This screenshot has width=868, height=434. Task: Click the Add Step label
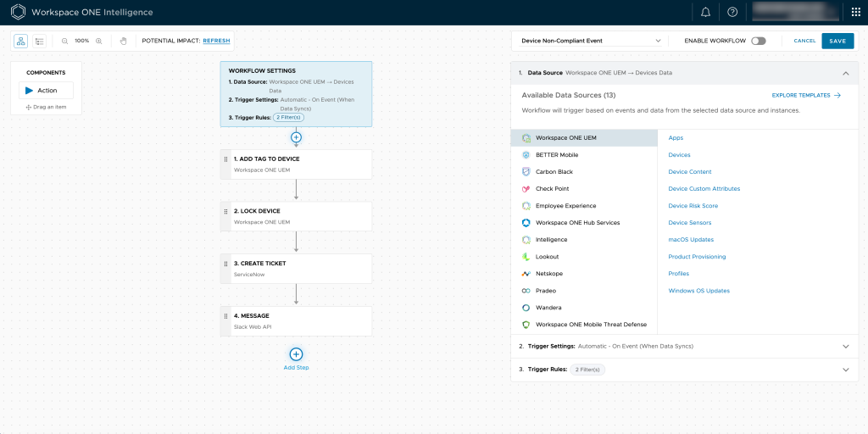tap(296, 368)
